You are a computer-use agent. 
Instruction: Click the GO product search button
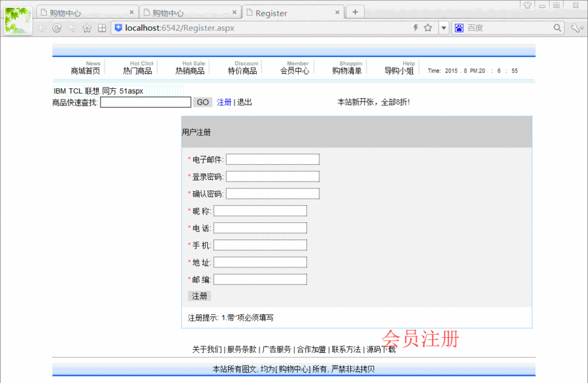click(203, 102)
